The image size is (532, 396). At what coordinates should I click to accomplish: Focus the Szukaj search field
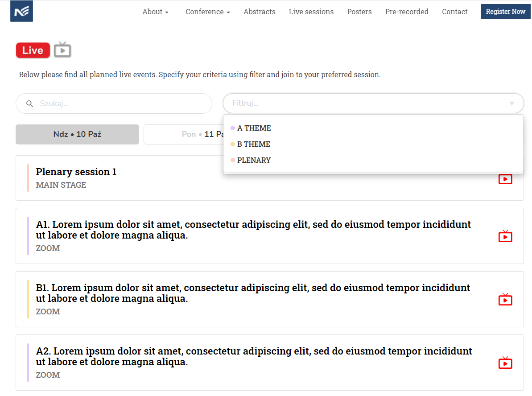120,103
